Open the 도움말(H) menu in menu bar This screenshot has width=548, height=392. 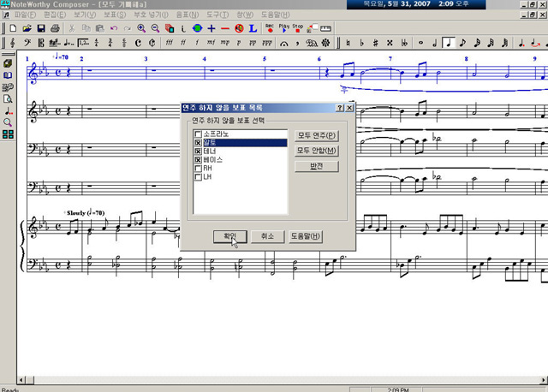click(x=276, y=15)
